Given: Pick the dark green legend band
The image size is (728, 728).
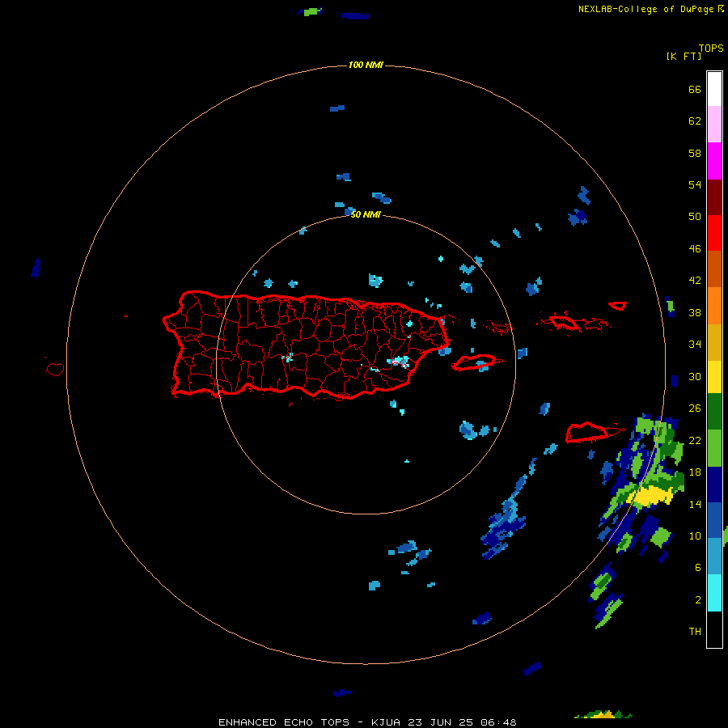Looking at the screenshot, I should pyautogui.click(x=714, y=412).
